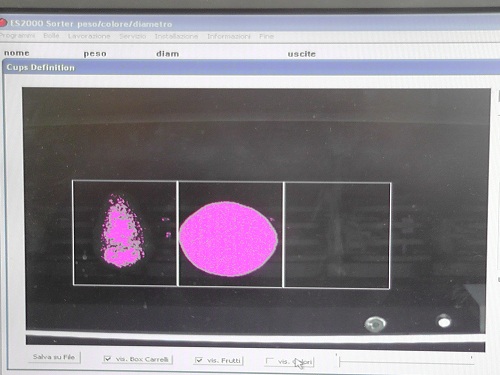Open the Informazioni menu
Screen dimensions: 500x375
pyautogui.click(x=229, y=36)
